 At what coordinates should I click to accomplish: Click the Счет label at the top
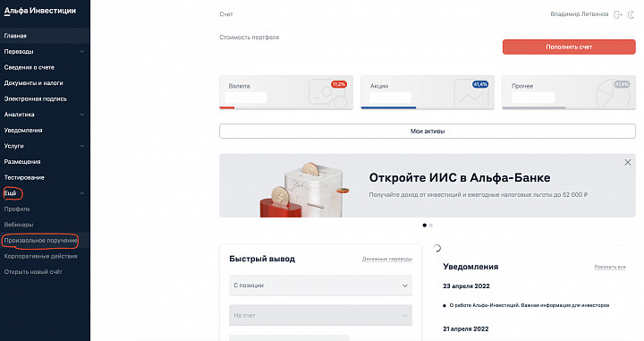point(226,14)
